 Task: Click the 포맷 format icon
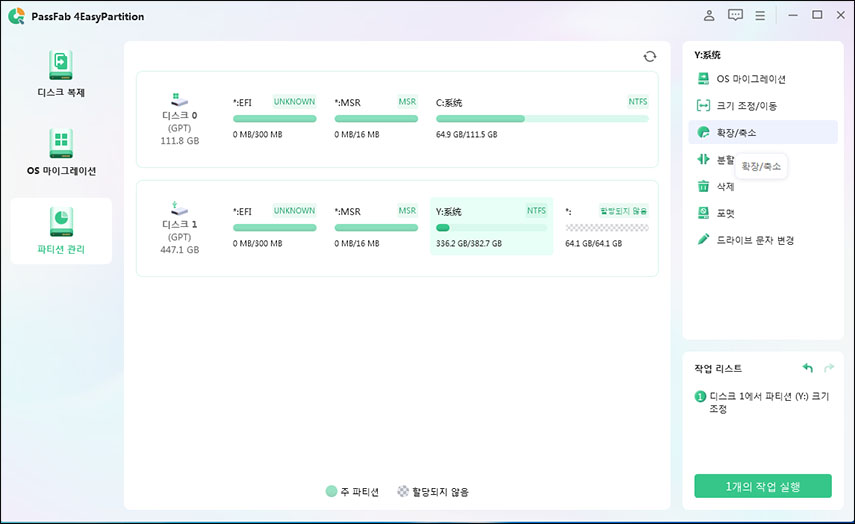[x=703, y=213]
